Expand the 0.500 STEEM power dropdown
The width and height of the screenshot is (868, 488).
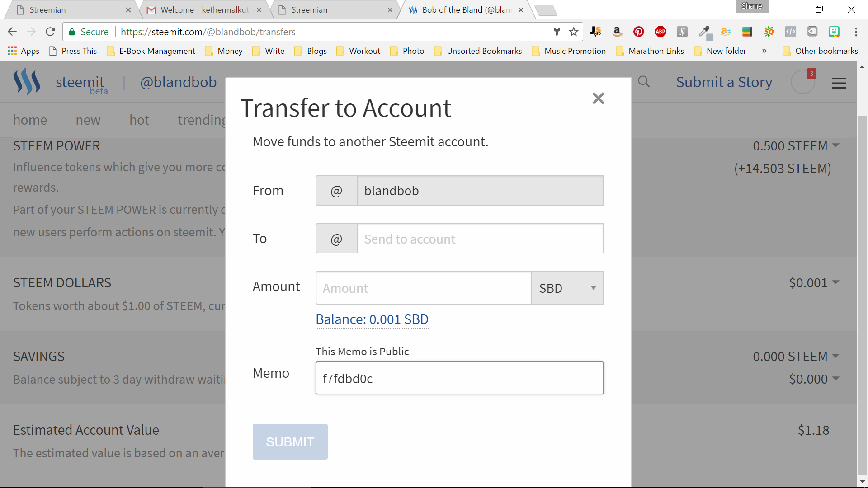coord(796,146)
